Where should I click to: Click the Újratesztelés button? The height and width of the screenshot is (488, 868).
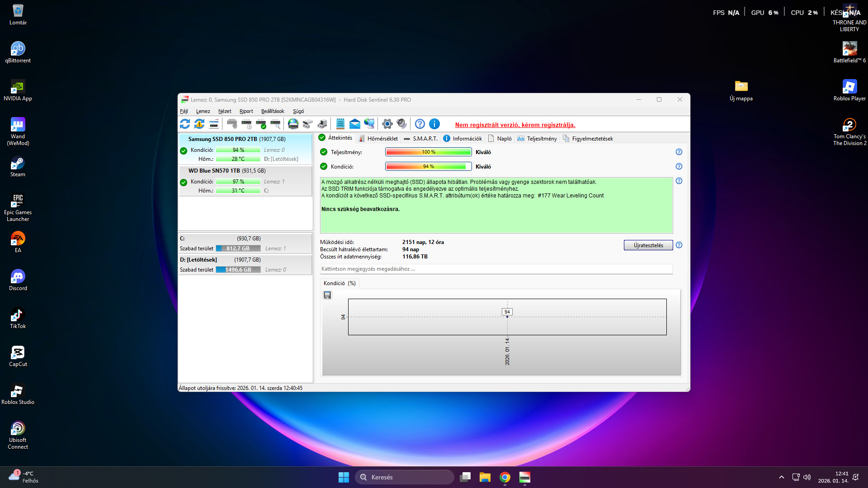point(648,245)
